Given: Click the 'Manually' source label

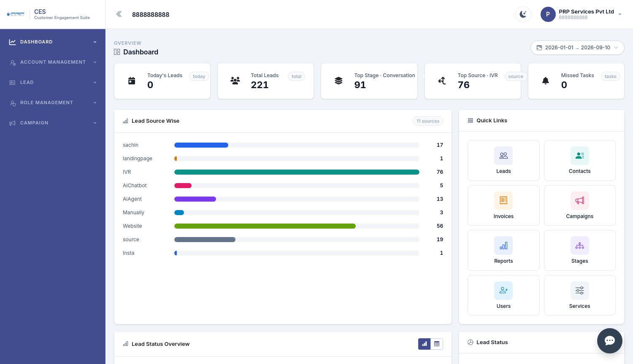Looking at the screenshot, I should tap(133, 213).
